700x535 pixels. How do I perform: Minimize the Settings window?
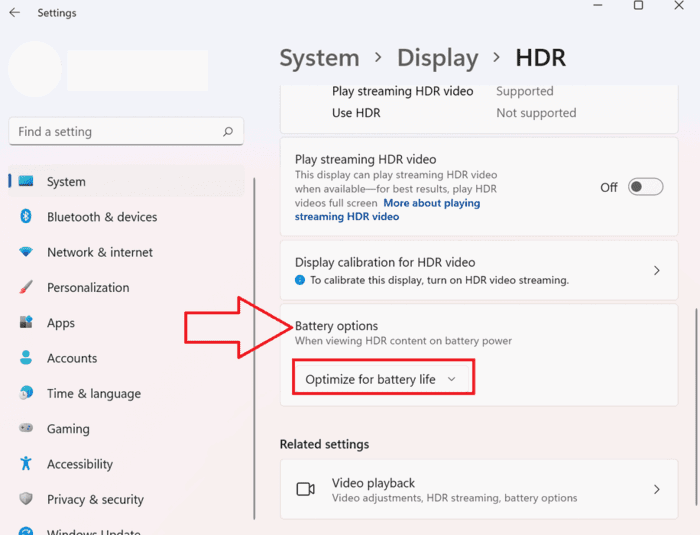click(598, 5)
